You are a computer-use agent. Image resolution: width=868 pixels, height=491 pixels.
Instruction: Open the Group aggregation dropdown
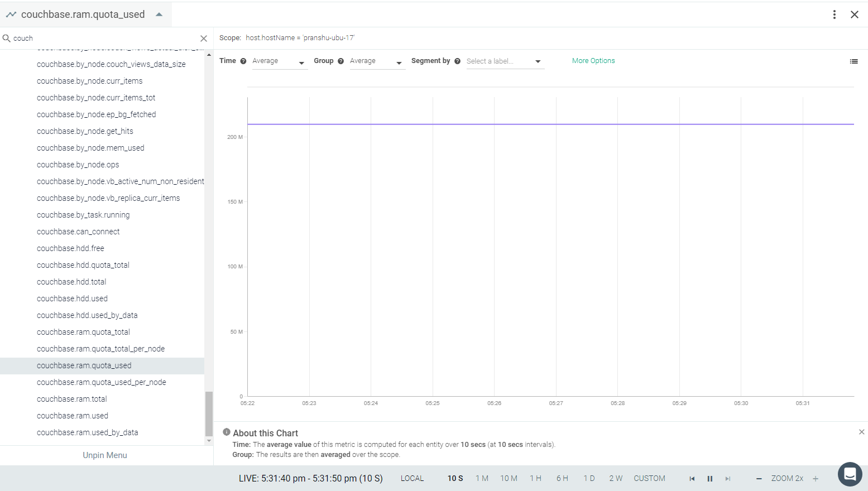pos(377,61)
